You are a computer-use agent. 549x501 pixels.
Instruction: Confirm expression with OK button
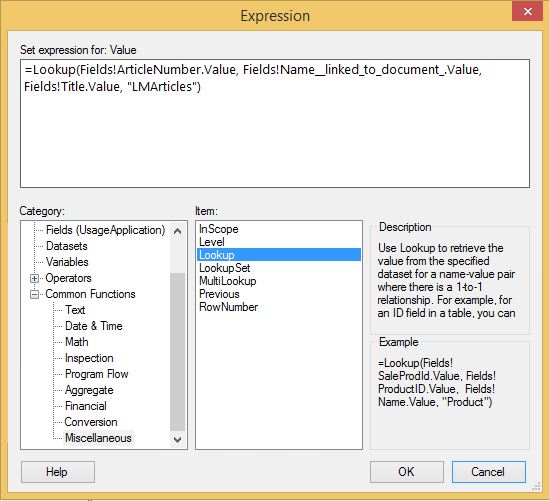click(x=406, y=472)
